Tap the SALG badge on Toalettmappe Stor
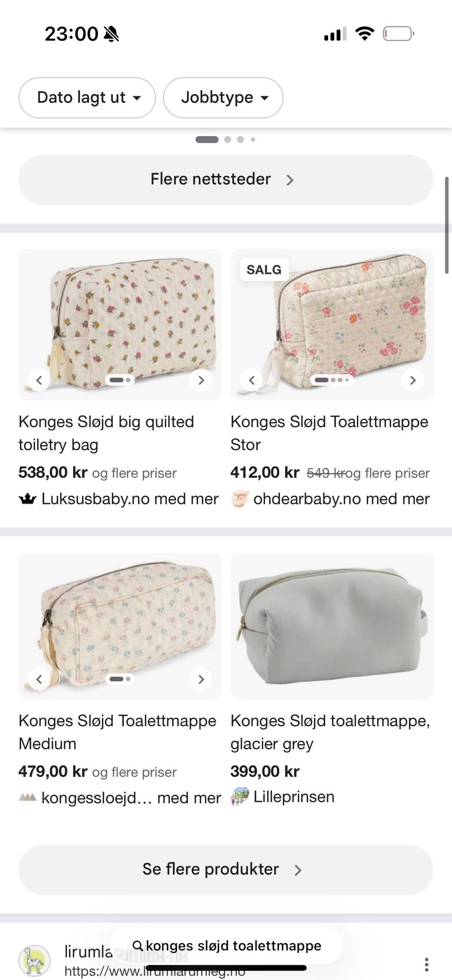This screenshot has width=452, height=980. point(264,270)
